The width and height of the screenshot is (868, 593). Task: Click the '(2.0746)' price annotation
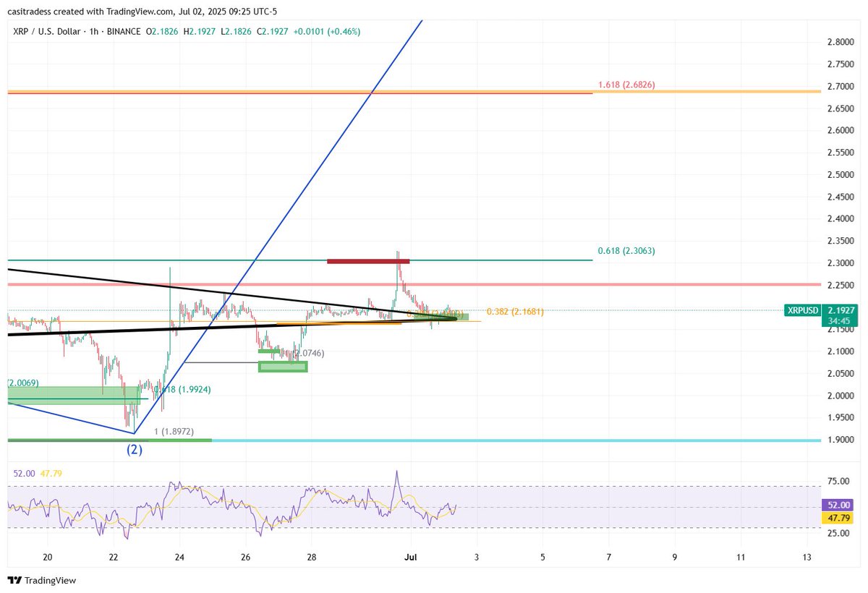[308, 353]
